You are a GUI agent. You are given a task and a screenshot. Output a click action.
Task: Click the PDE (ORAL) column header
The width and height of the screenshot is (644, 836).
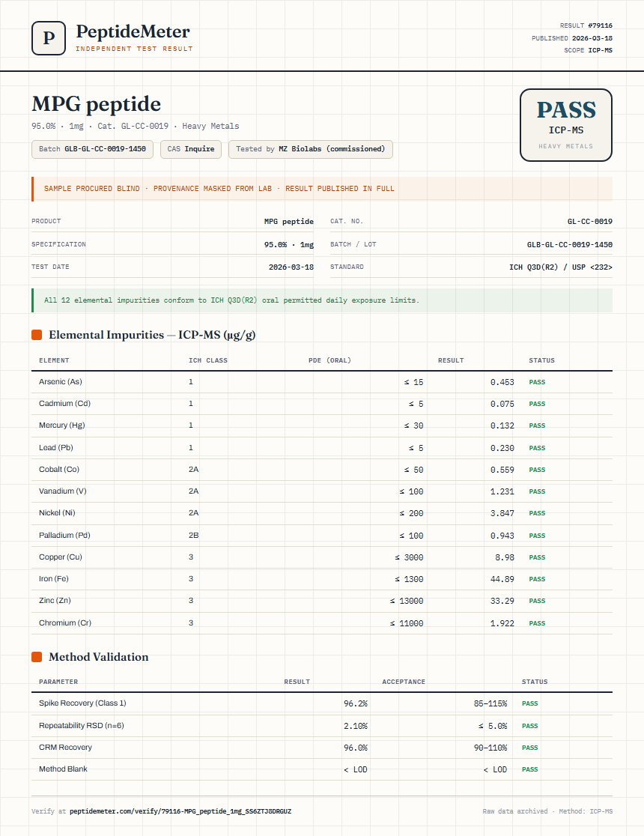click(x=329, y=360)
